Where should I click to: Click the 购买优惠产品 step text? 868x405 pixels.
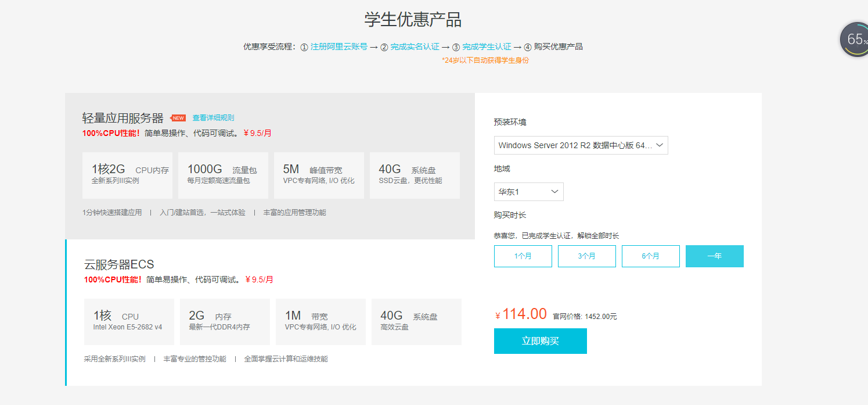558,46
